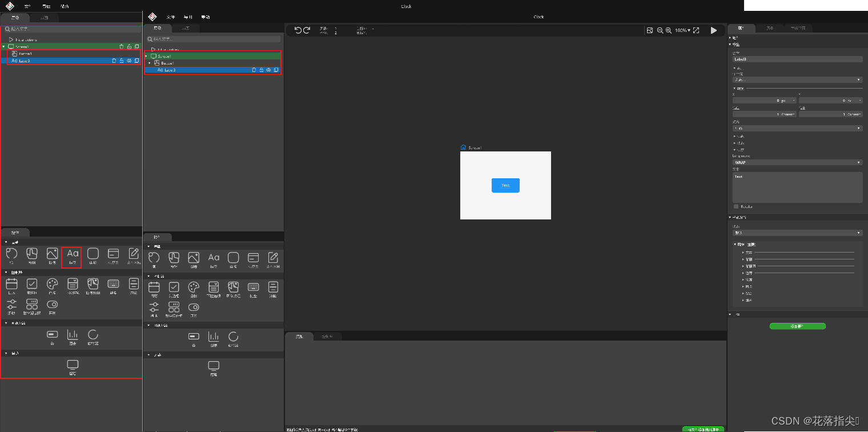Click the undo arrow in canvas toolbar

[298, 30]
